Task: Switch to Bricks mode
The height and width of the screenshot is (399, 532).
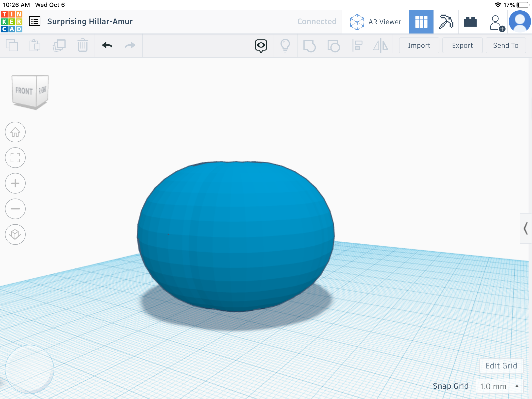Action: [470, 22]
